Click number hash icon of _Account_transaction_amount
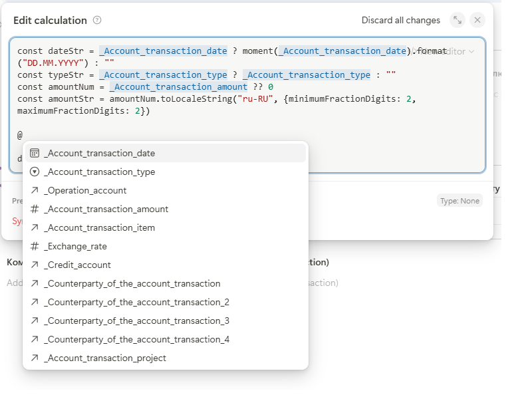Image resolution: width=532 pixels, height=399 pixels. tap(35, 209)
